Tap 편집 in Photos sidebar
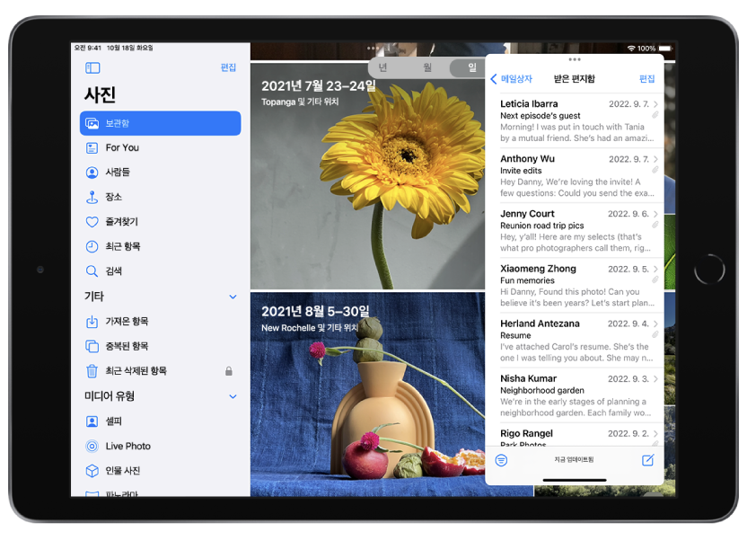The height and width of the screenshot is (541, 756). (x=228, y=67)
